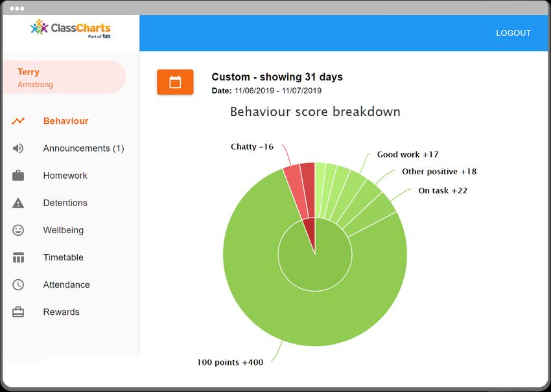551x392 pixels.
Task: Open the Behaviour menu item
Action: pos(65,121)
